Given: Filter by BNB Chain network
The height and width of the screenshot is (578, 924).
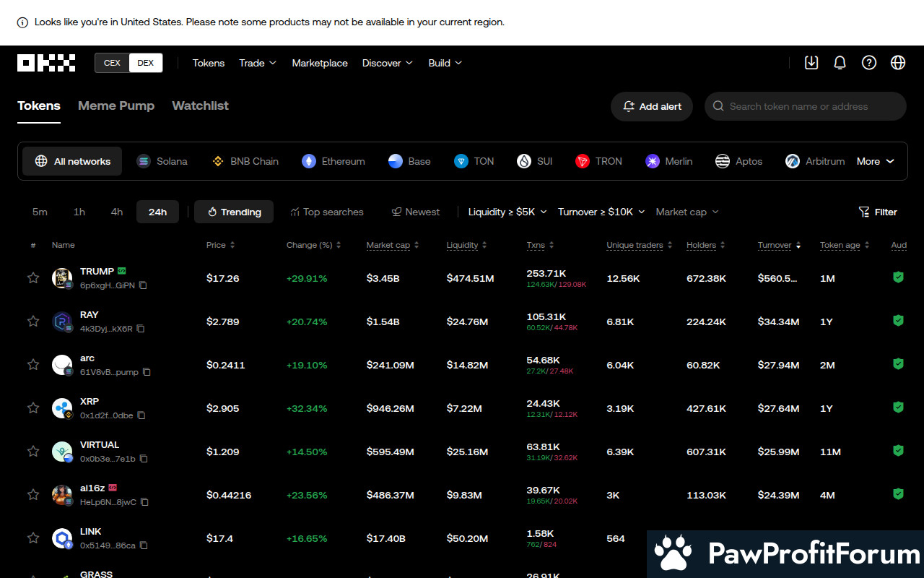Looking at the screenshot, I should click(245, 161).
